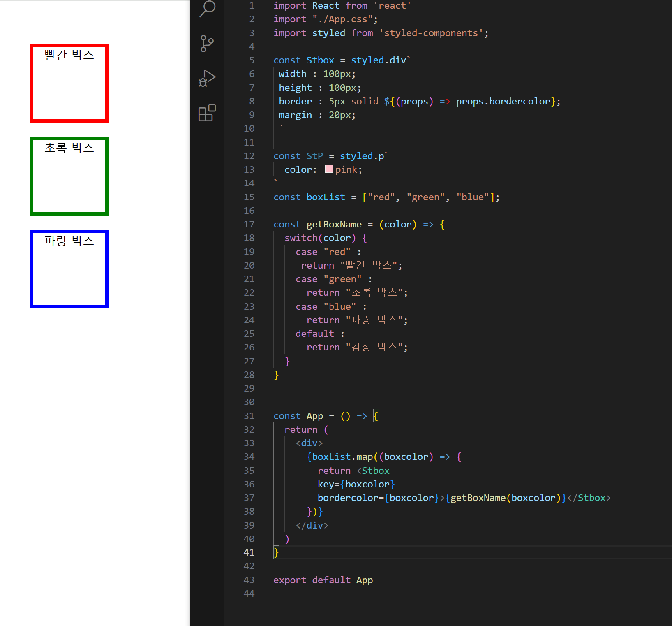Click line number 41 in the gutter
The height and width of the screenshot is (626, 672).
tap(249, 552)
